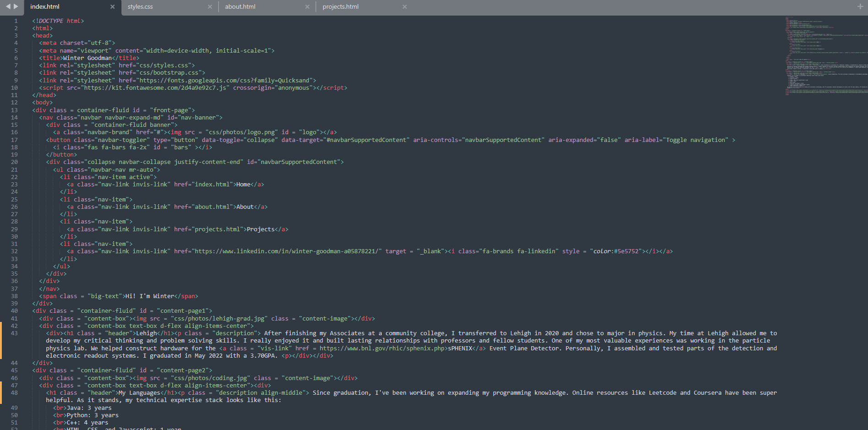Close the styles.css tab
The height and width of the screenshot is (430, 868).
[210, 7]
